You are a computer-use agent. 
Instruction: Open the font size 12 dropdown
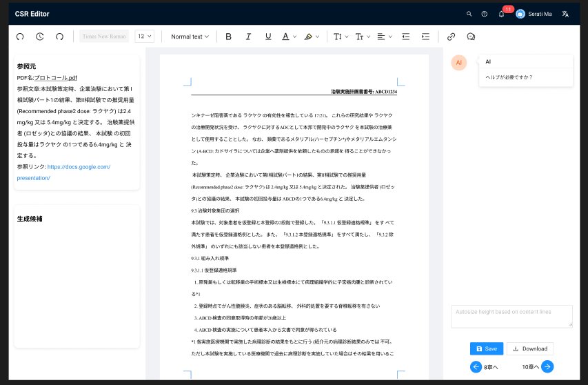(144, 37)
